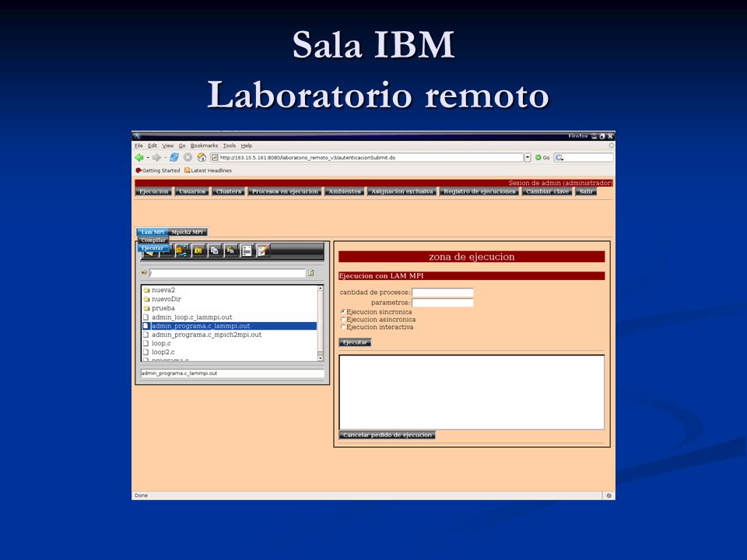Open the Latest Headlines feed bookmark
Image resolution: width=747 pixels, height=560 pixels.
[x=209, y=170]
